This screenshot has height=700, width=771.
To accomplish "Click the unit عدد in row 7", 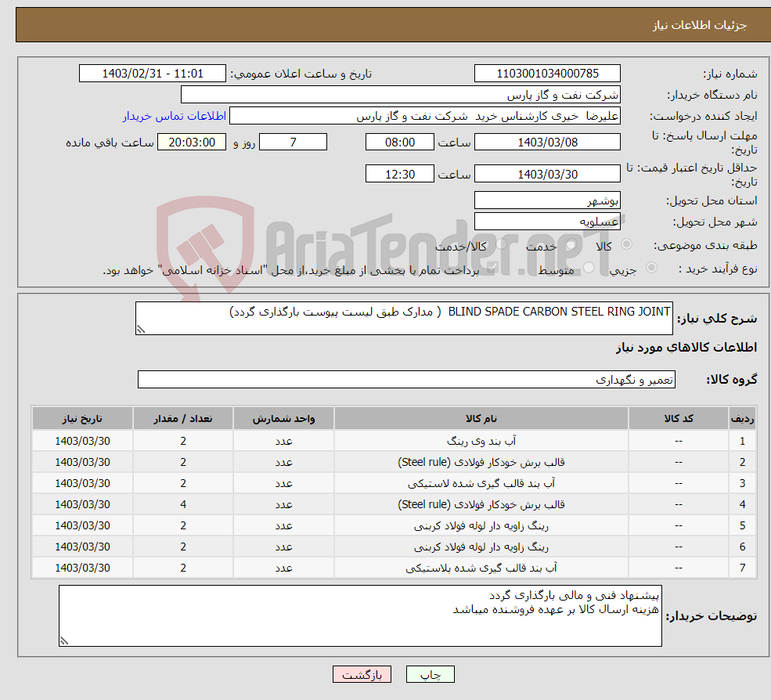I will coord(283,568).
